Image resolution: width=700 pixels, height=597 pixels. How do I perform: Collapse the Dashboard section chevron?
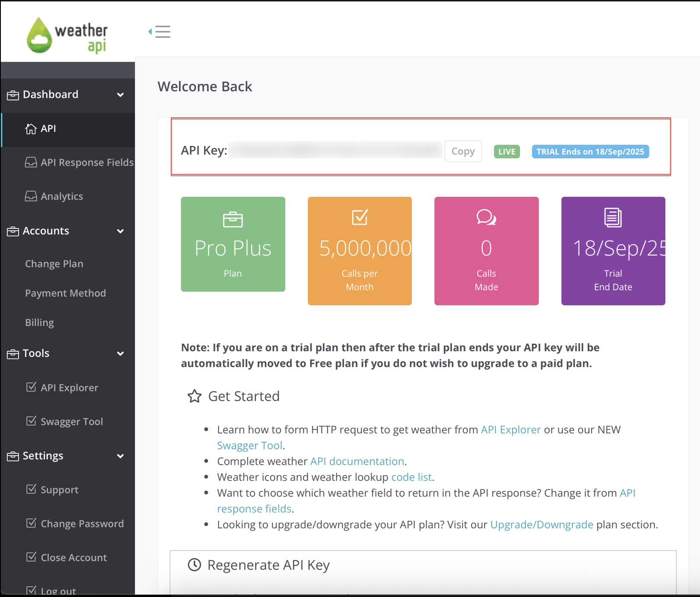point(120,95)
